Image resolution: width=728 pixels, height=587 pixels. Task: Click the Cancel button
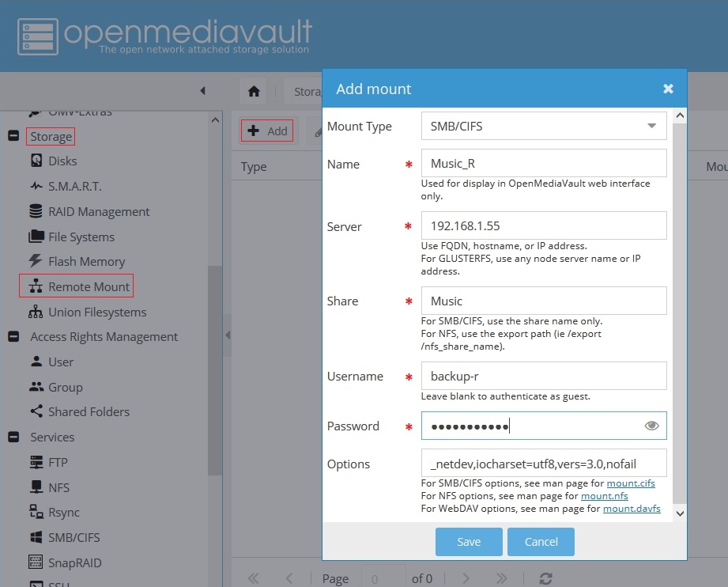(x=541, y=542)
